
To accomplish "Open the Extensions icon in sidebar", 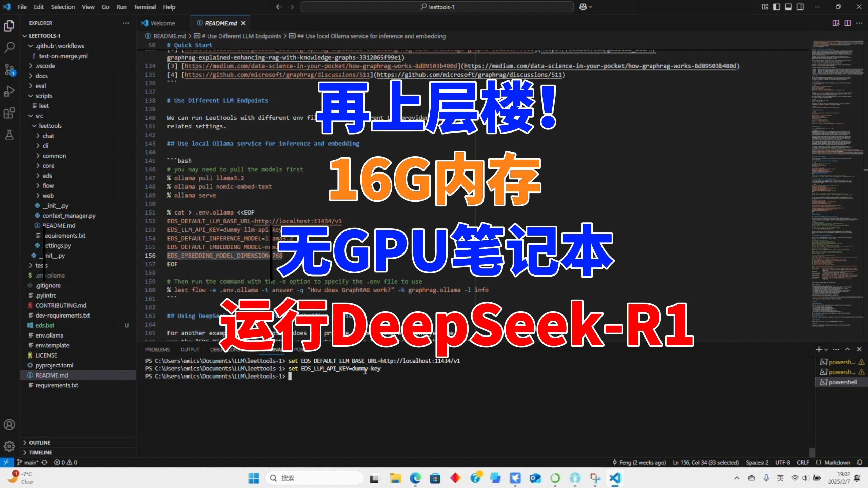I will click(9, 113).
